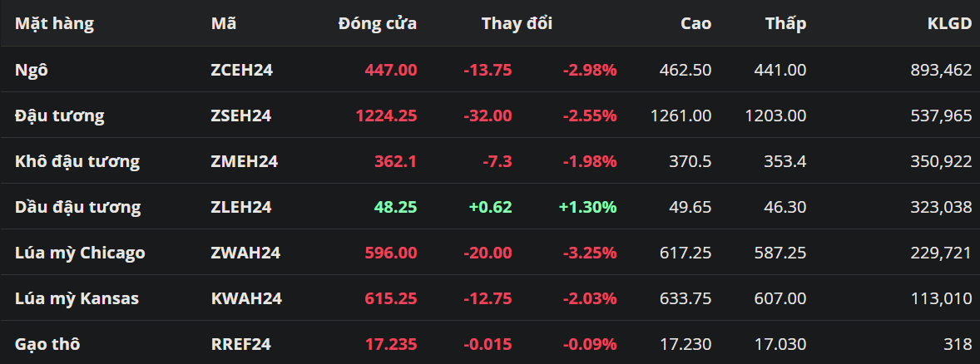Click the Cao column header

pos(695,23)
